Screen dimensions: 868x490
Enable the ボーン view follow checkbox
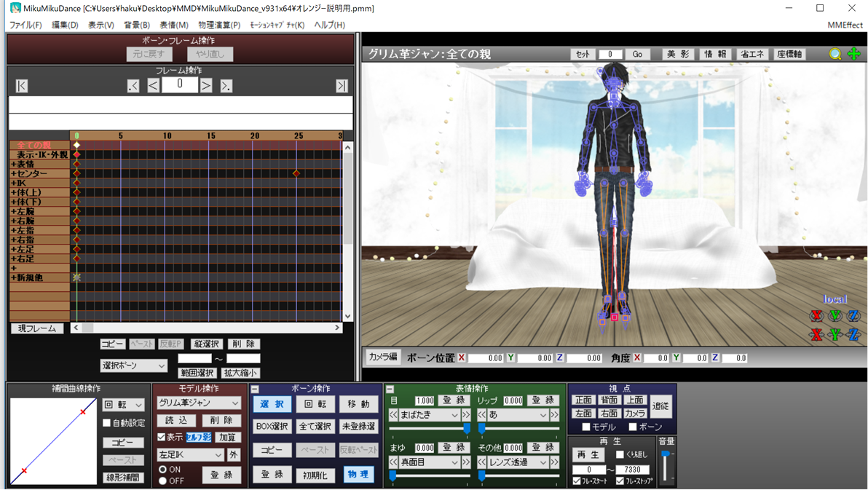click(633, 427)
